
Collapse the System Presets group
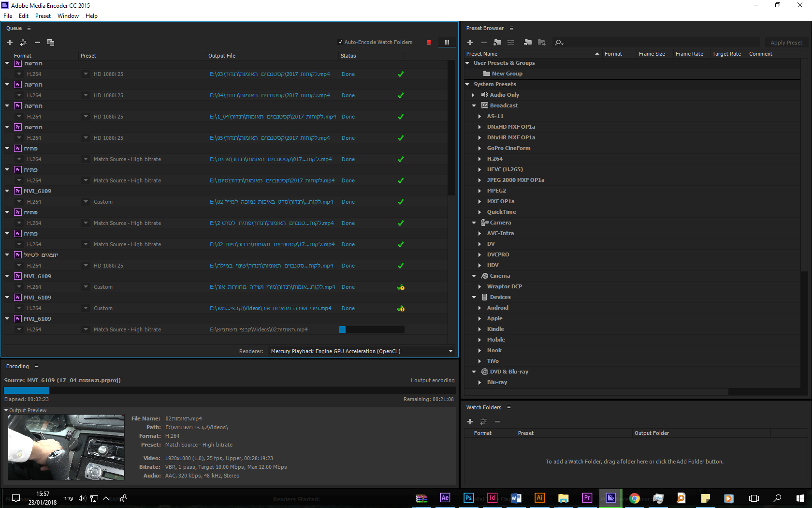click(x=467, y=84)
